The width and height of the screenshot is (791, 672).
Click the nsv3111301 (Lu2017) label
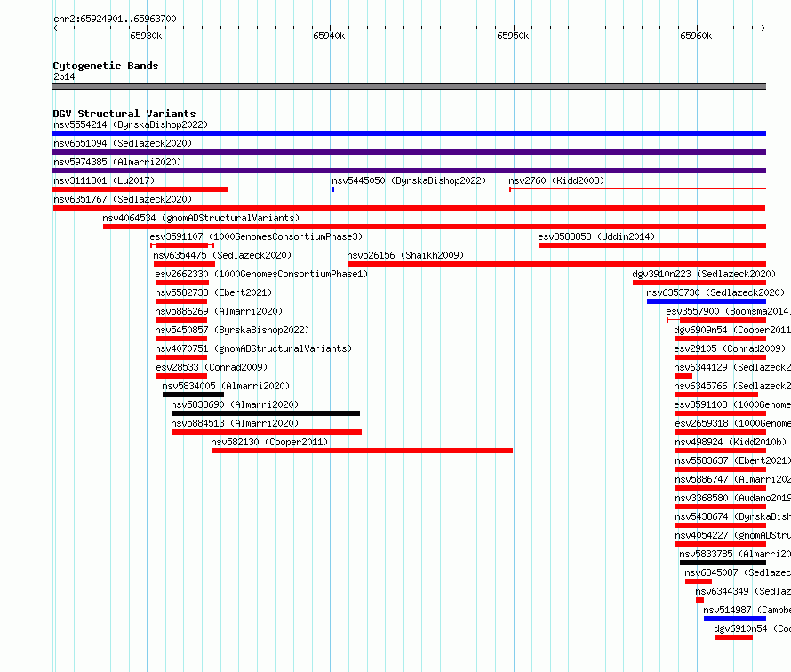coord(104,180)
